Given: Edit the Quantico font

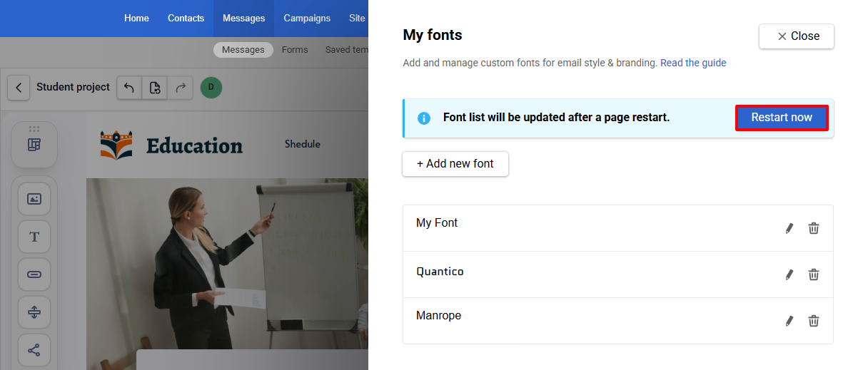Looking at the screenshot, I should pos(789,274).
